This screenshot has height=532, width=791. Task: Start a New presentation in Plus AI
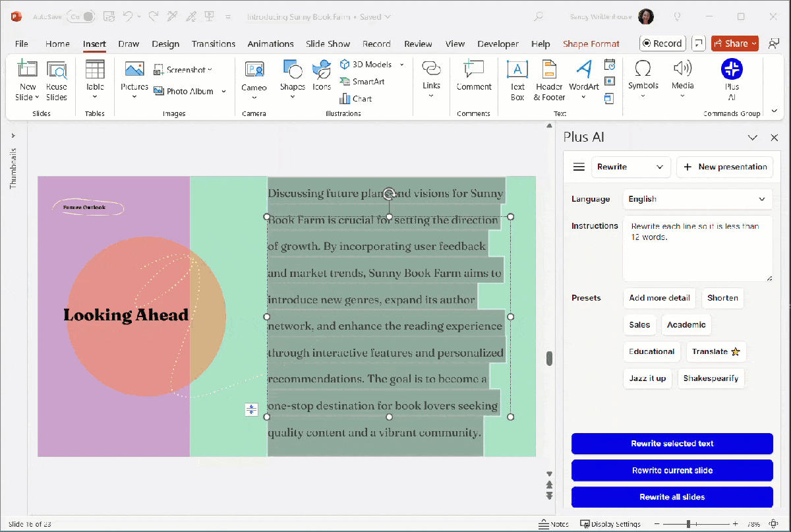coord(724,167)
